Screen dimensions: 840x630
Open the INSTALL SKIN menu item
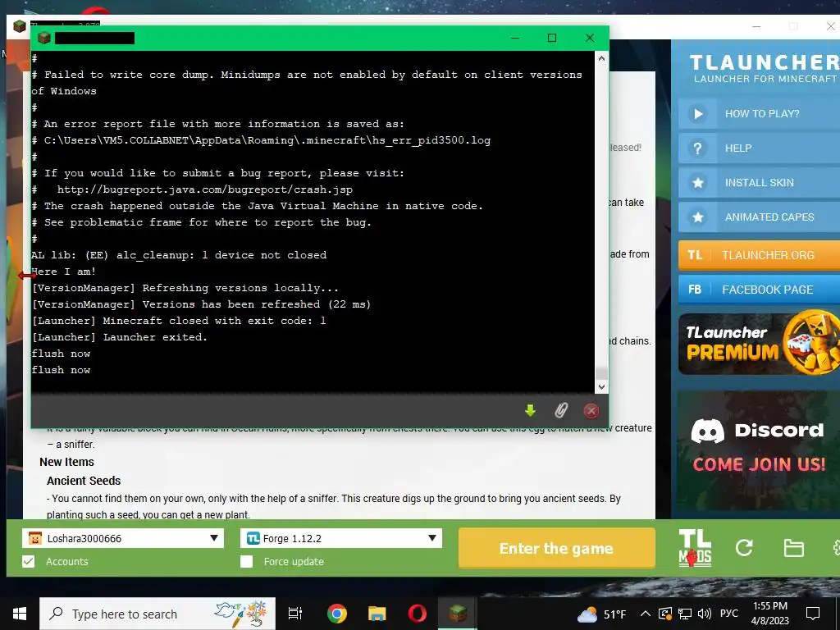(x=759, y=183)
